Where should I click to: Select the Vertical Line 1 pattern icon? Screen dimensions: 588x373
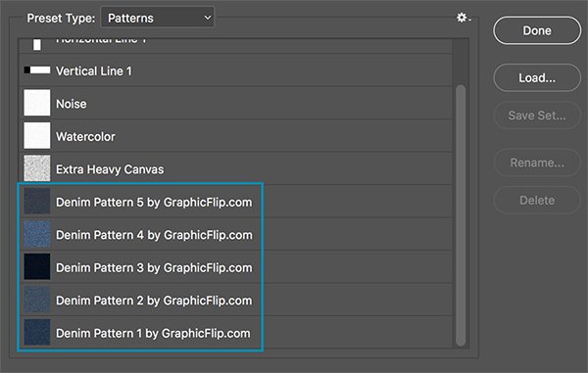tap(37, 70)
